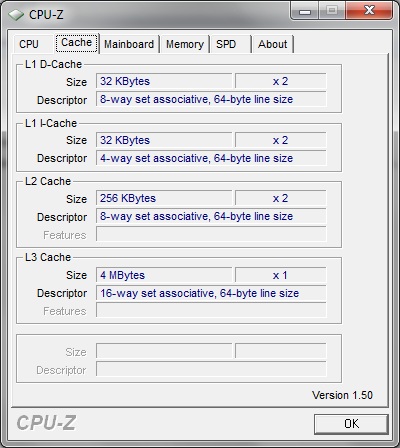Click L3 Cache size 4 MBytes field

click(164, 275)
